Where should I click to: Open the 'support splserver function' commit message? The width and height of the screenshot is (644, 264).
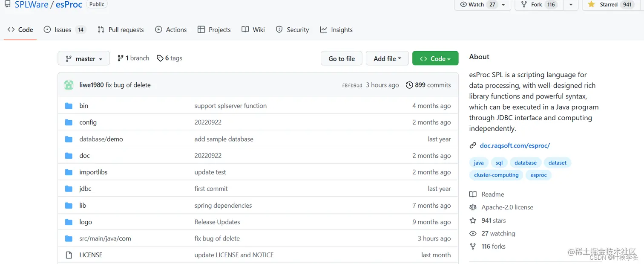click(x=230, y=106)
